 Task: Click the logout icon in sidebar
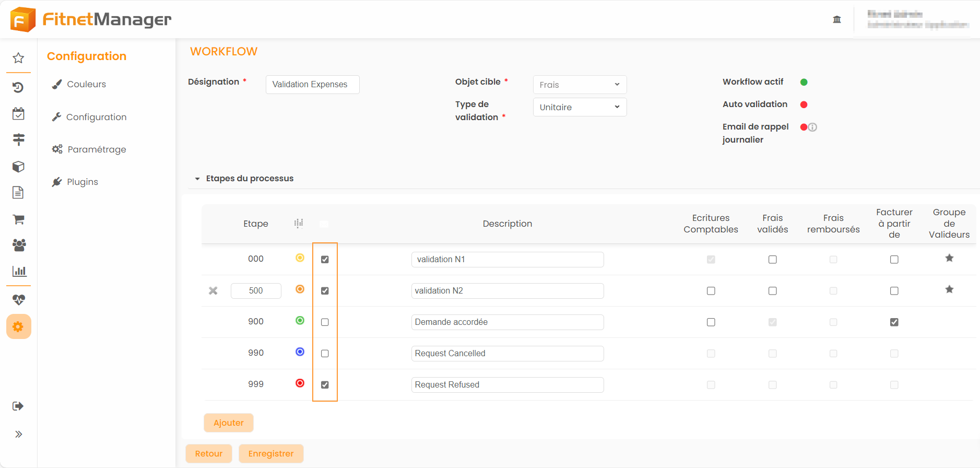(x=18, y=406)
